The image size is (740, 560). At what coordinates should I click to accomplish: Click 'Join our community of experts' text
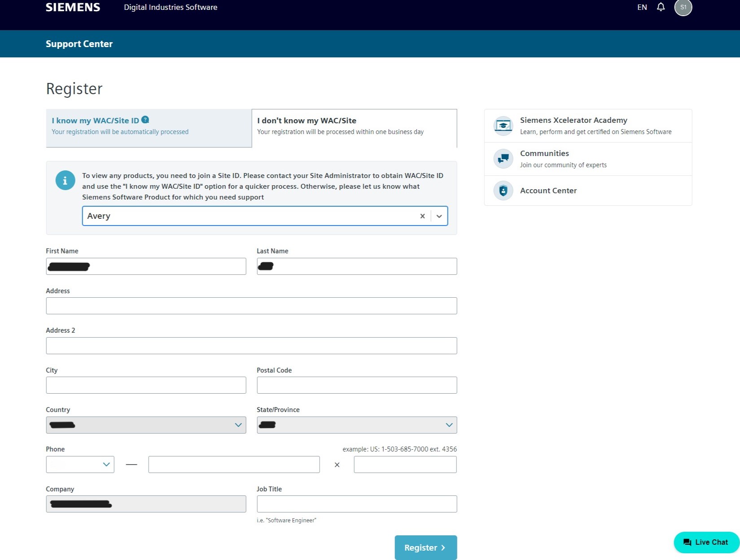(563, 165)
